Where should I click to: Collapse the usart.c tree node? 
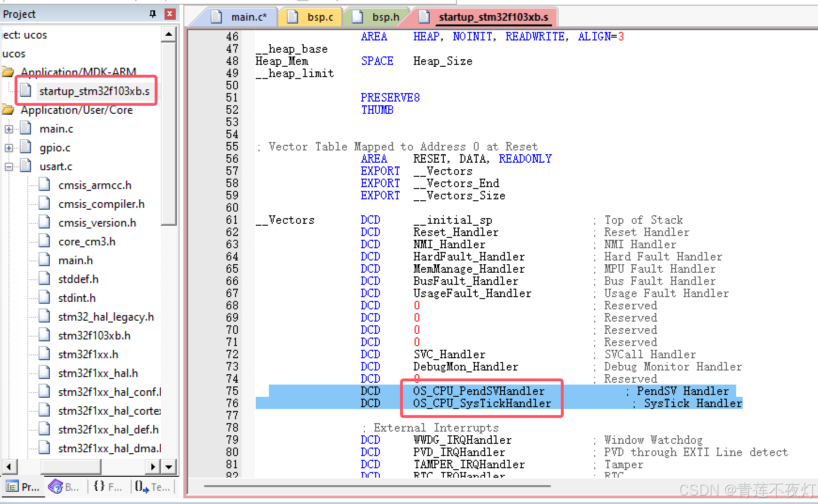(9, 166)
